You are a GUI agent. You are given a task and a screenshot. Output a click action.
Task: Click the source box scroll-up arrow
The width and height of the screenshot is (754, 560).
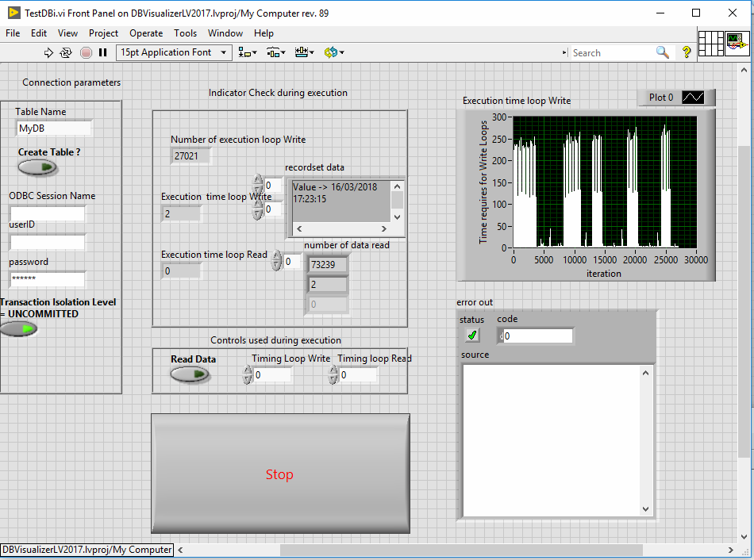[x=646, y=373]
